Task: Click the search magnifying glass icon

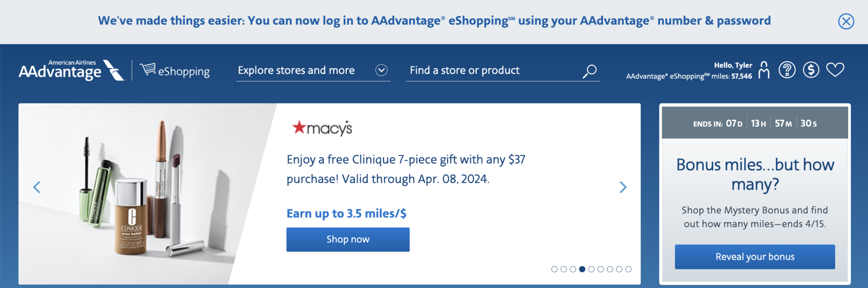Action: [590, 71]
